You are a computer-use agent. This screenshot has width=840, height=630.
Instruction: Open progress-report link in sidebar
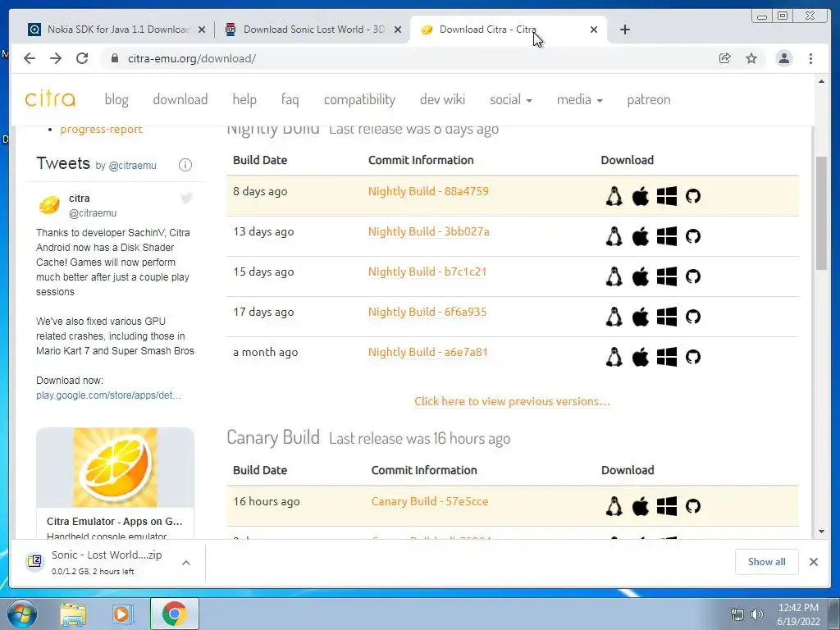[101, 129]
